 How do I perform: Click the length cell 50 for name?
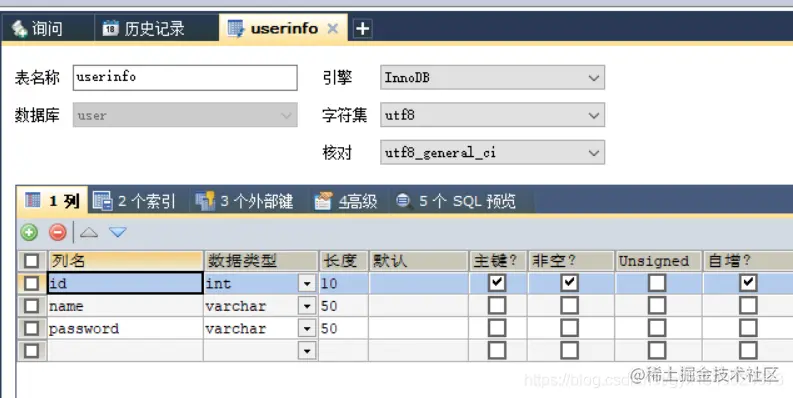click(x=343, y=306)
